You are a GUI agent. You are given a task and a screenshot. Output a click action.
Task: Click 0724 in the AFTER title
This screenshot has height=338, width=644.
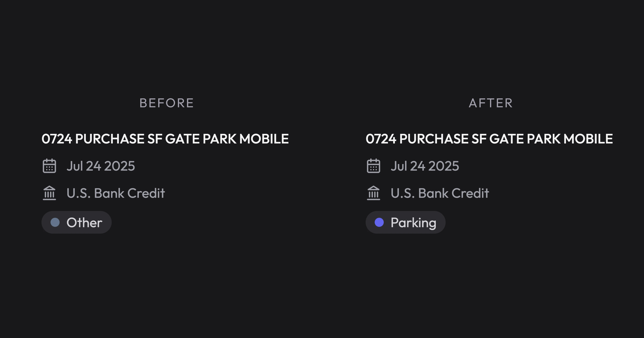381,139
